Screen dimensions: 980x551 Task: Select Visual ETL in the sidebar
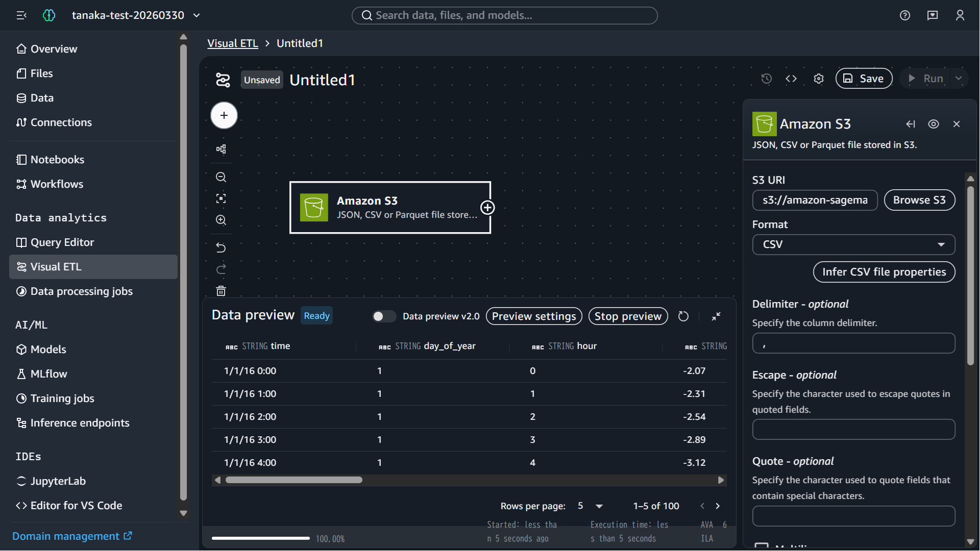(x=93, y=267)
